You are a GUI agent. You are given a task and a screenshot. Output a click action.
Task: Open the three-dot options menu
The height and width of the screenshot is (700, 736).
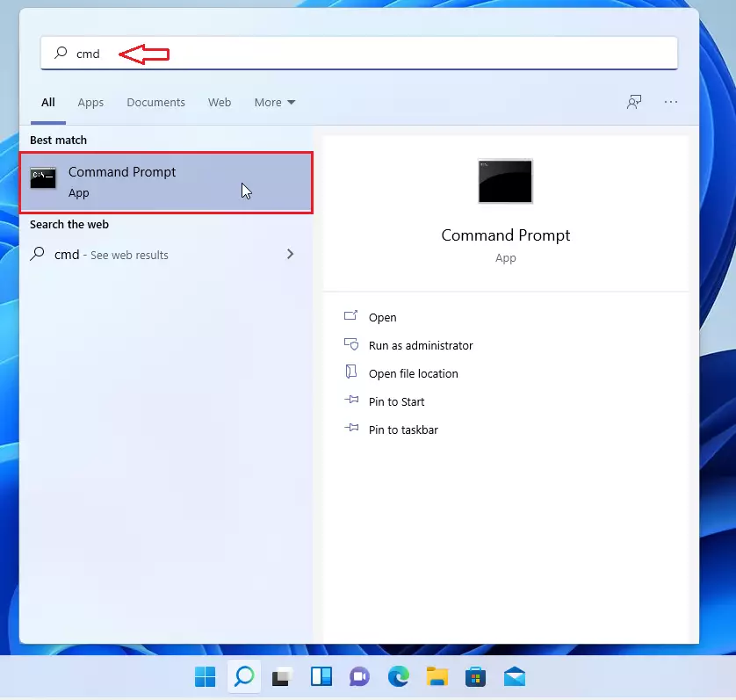click(x=671, y=102)
